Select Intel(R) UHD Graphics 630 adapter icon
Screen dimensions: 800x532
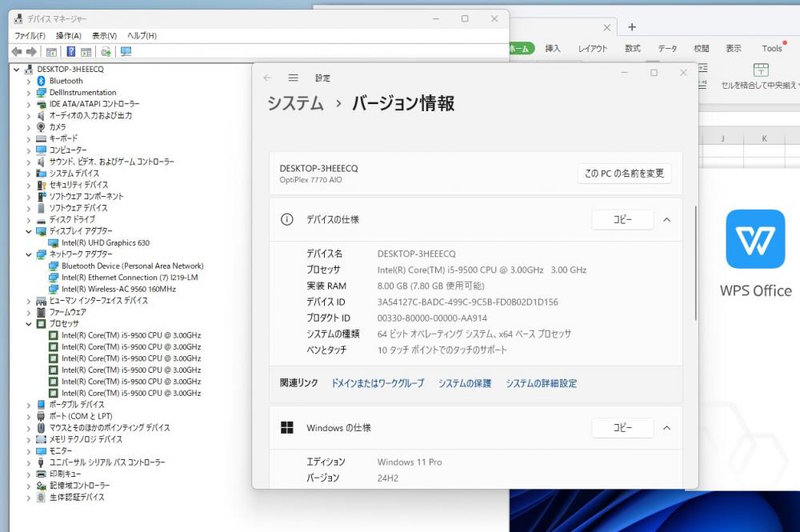click(x=54, y=243)
